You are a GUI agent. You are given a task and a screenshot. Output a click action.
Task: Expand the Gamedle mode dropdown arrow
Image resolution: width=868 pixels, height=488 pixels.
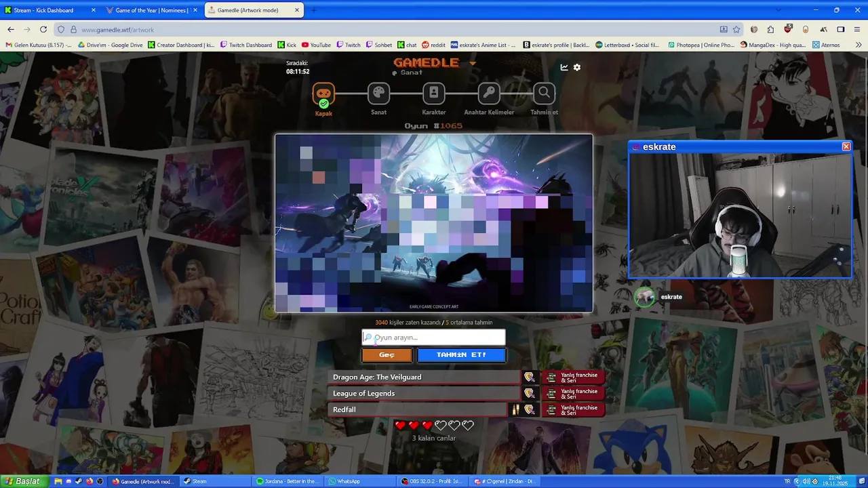click(x=473, y=63)
